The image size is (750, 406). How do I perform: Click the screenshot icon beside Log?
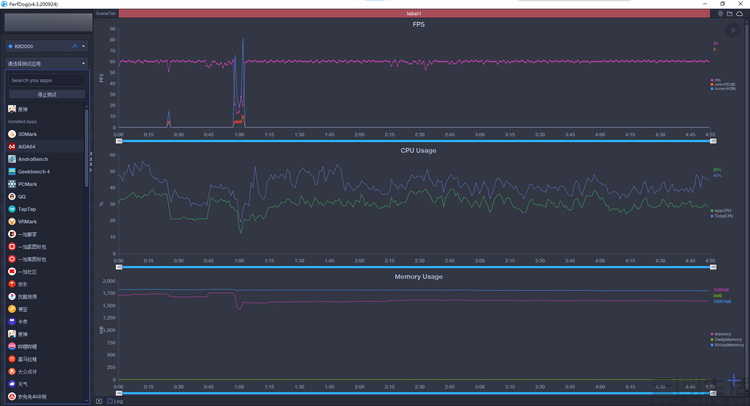(x=99, y=401)
